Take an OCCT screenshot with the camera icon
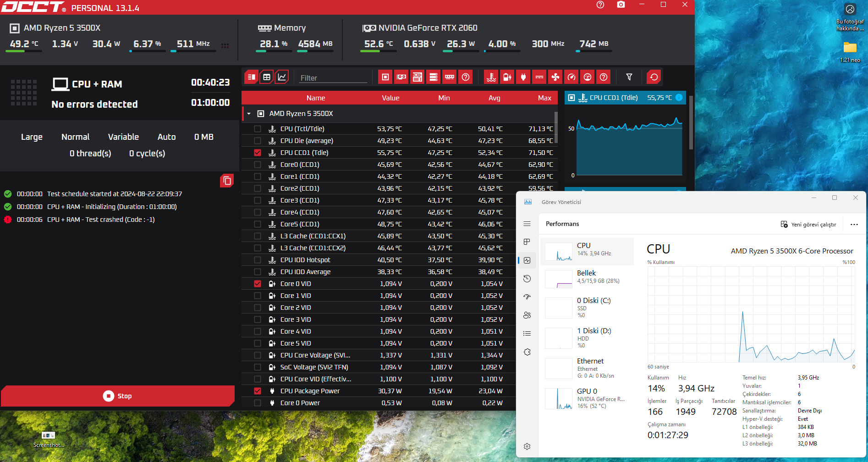The height and width of the screenshot is (462, 868). 621,5
